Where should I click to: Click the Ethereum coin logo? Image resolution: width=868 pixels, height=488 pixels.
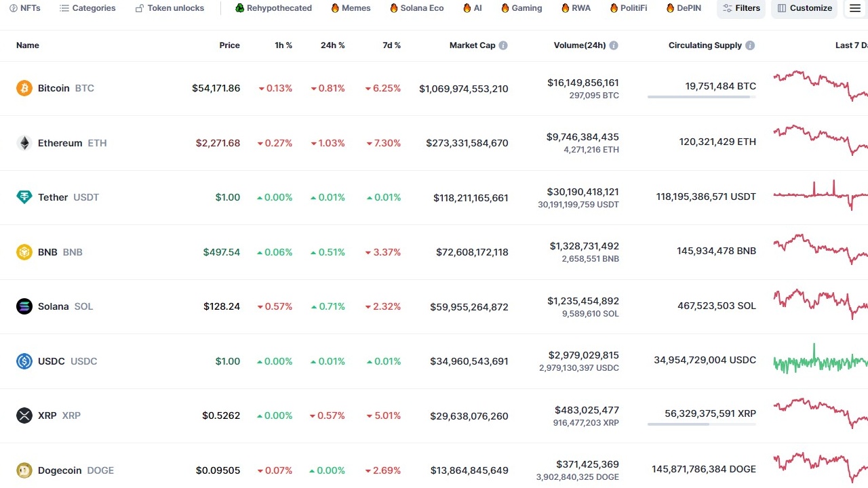point(24,143)
